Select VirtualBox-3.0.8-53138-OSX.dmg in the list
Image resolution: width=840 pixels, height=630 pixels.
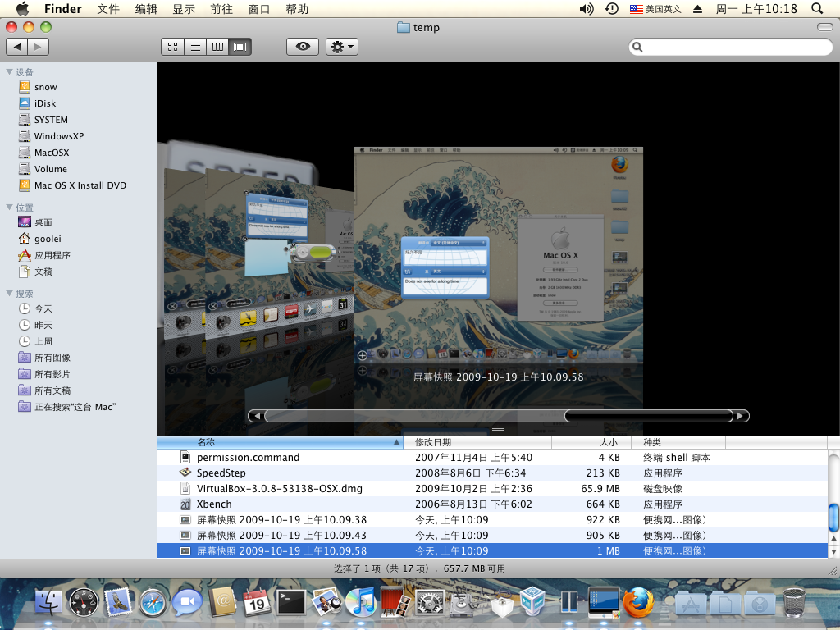pos(492,489)
